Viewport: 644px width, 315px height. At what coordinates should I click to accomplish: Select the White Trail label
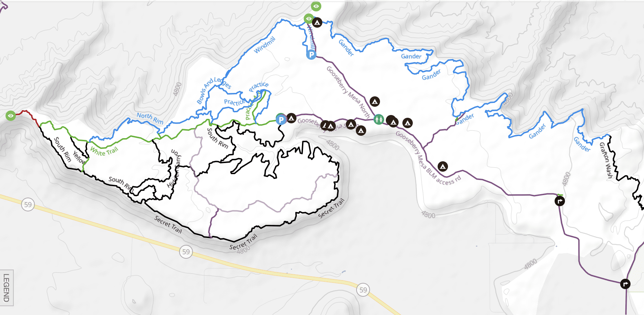coord(104,151)
